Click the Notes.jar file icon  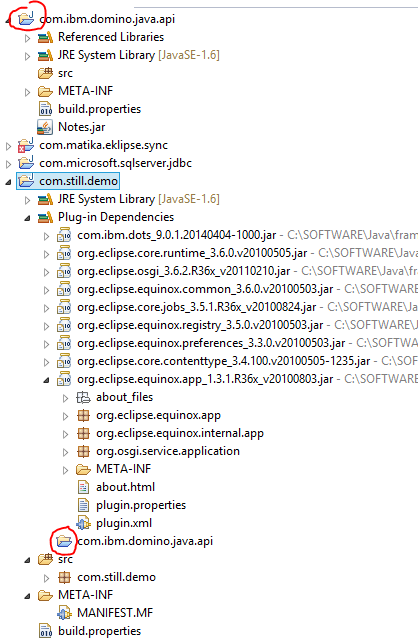45,127
